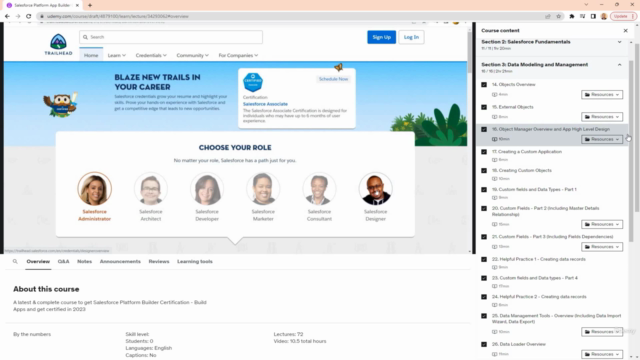Open a new browser tab
The width and height of the screenshot is (640, 360).
click(x=90, y=5)
